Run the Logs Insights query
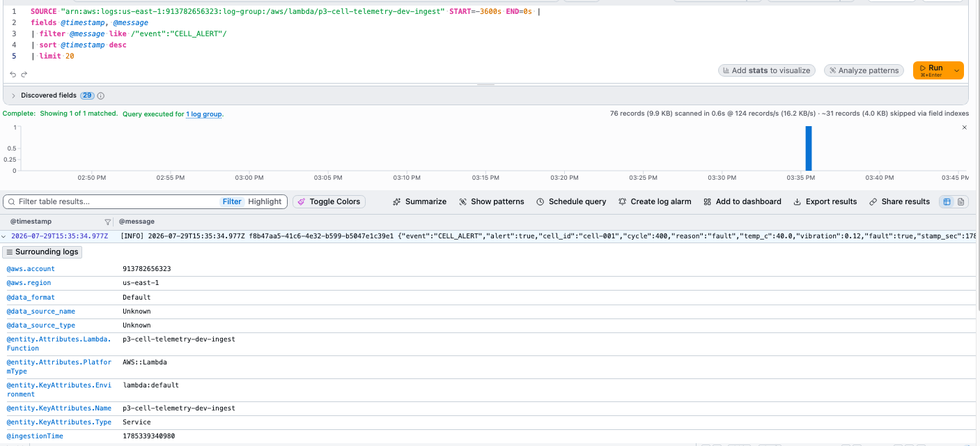This screenshot has height=446, width=980. [x=931, y=70]
